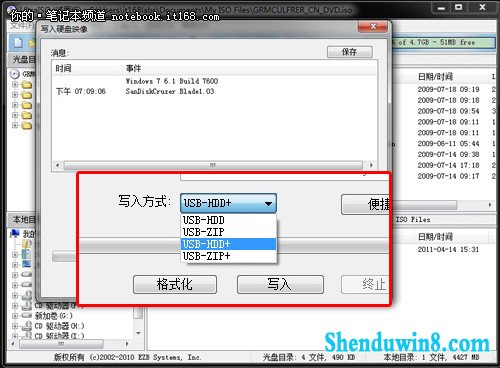Click the 保存 save button in dialog
Screen dimensions: 500x368
click(x=350, y=52)
